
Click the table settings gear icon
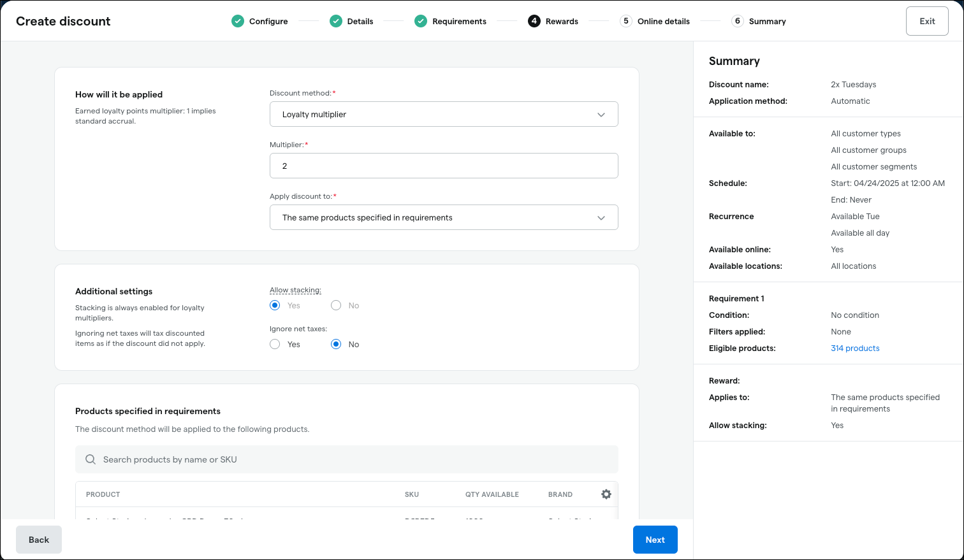[606, 494]
